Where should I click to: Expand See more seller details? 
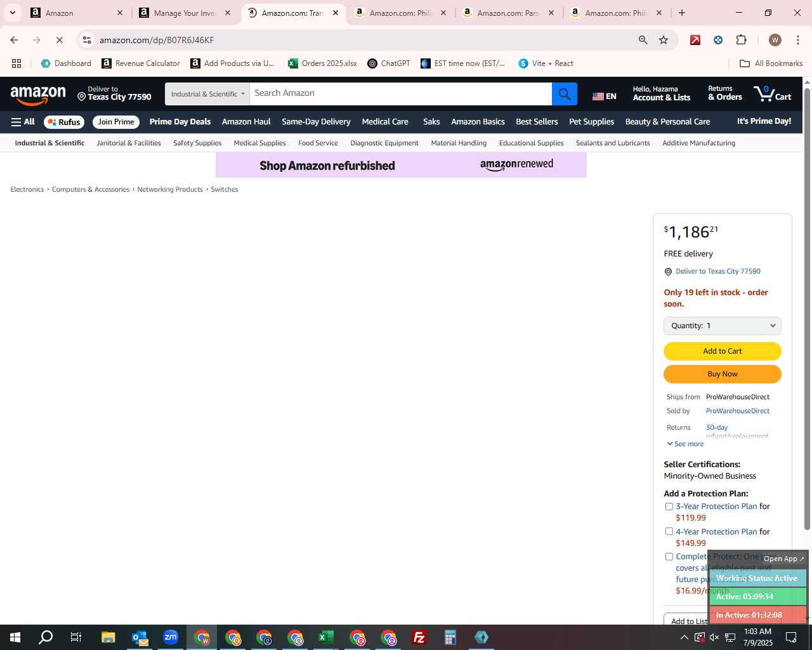point(685,444)
